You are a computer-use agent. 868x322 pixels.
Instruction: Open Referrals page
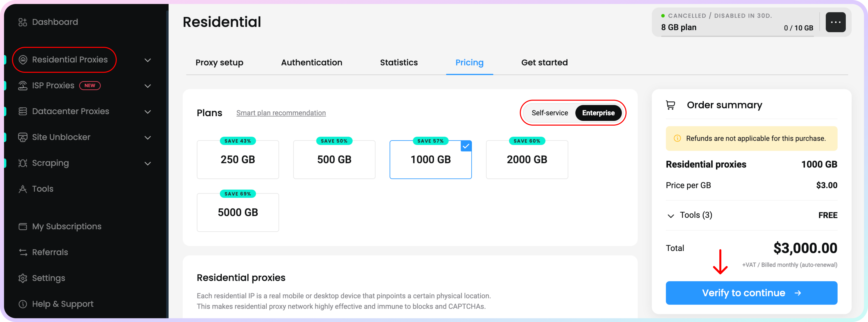pos(50,252)
